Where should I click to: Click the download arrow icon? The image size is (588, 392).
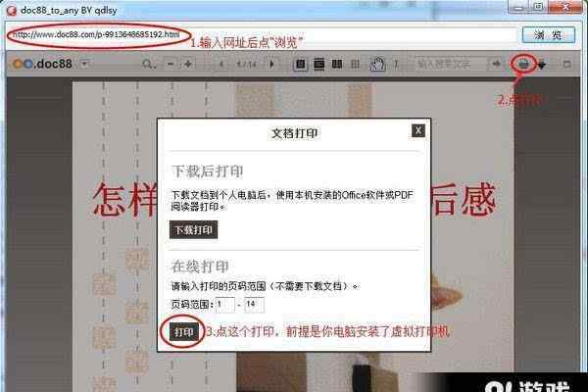coord(542,66)
